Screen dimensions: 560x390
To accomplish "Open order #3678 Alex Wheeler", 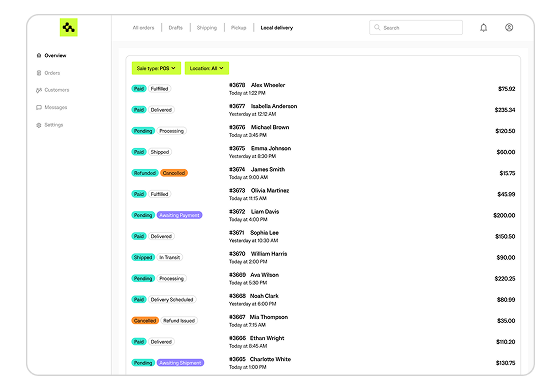I will tap(323, 89).
